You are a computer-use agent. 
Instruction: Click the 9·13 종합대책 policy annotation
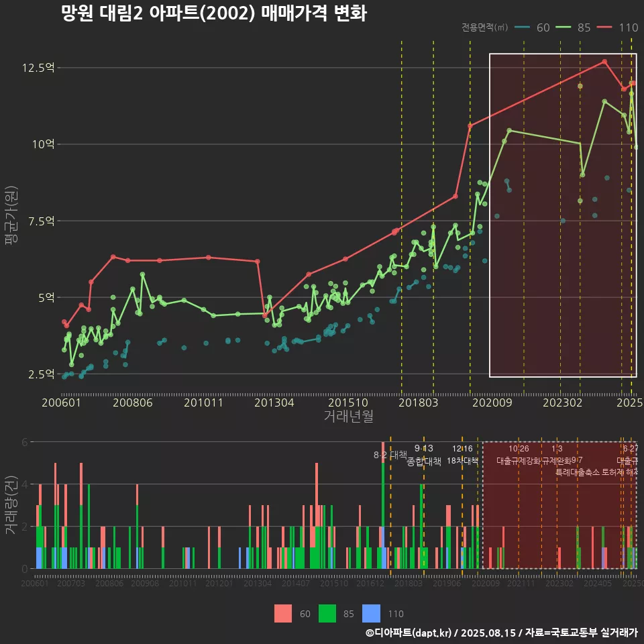coord(424,455)
